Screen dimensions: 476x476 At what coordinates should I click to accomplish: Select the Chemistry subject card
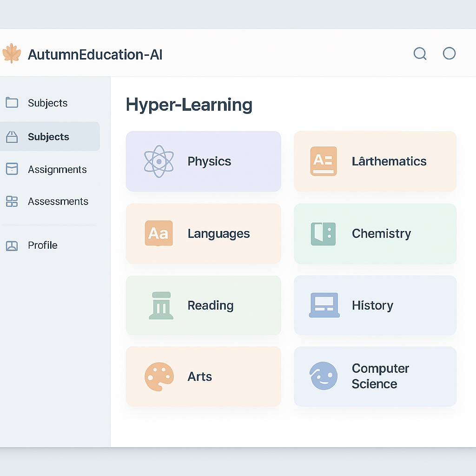click(375, 233)
